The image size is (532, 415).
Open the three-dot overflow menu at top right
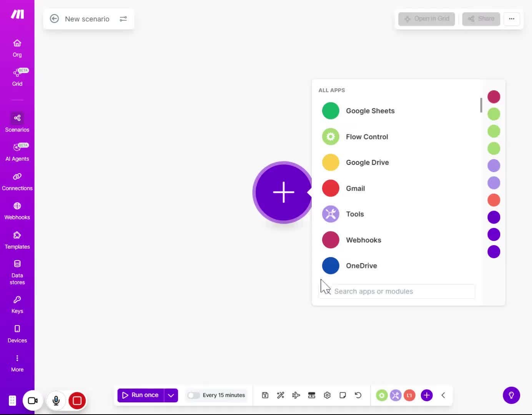point(512,19)
